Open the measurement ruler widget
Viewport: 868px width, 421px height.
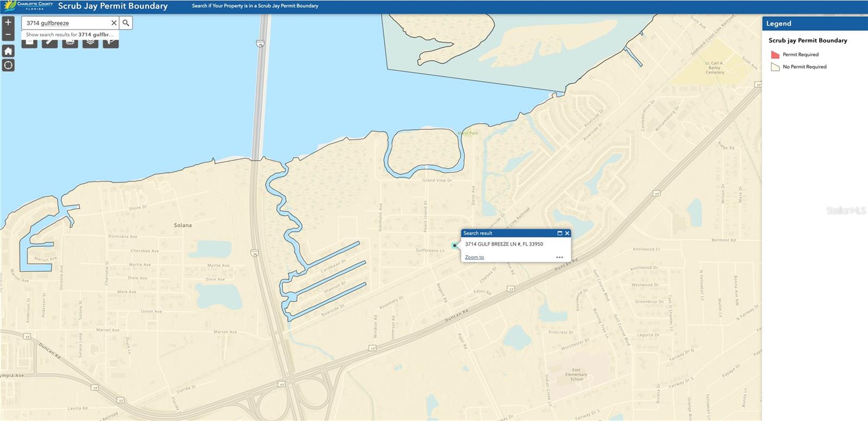point(50,43)
